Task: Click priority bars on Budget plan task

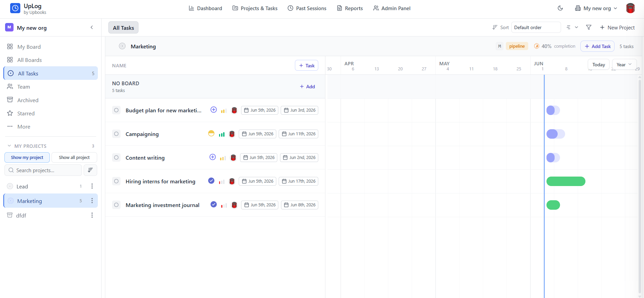Action: [224, 111]
